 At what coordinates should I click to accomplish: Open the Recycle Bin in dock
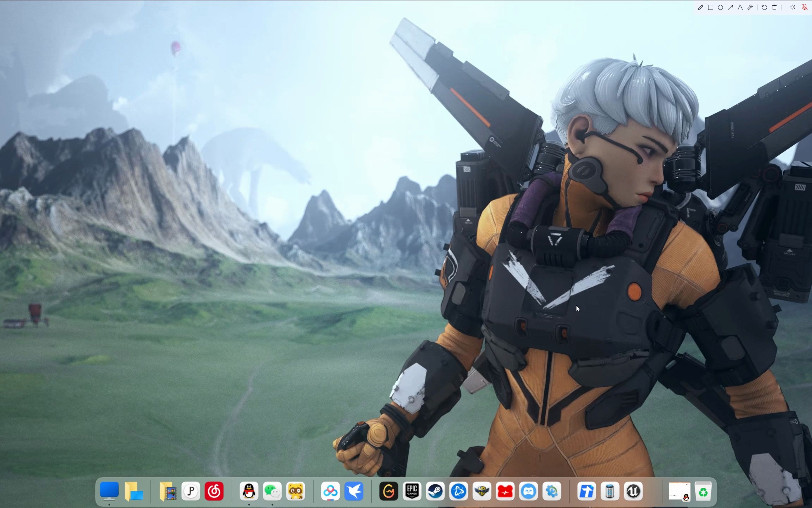(x=703, y=491)
